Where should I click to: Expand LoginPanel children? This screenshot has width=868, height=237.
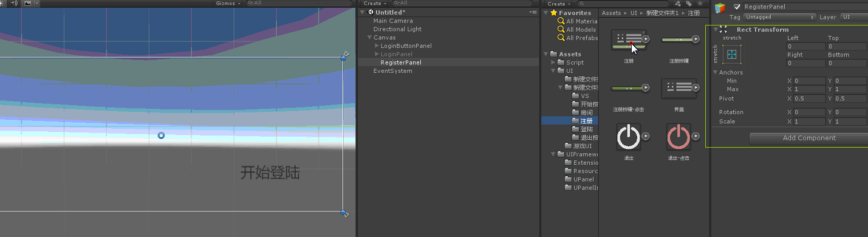click(x=377, y=54)
